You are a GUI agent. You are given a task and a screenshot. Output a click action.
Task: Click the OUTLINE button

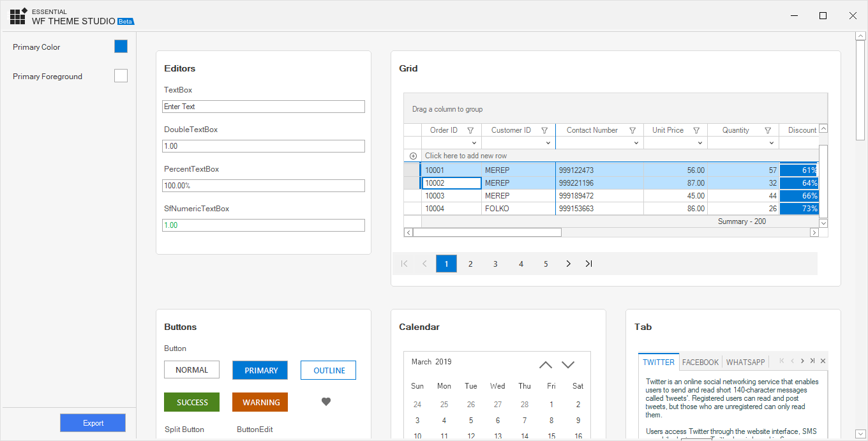(329, 370)
